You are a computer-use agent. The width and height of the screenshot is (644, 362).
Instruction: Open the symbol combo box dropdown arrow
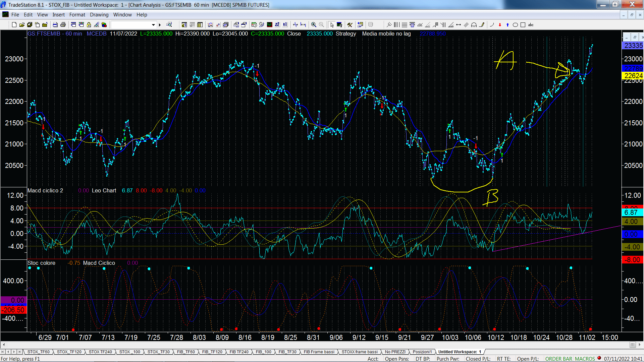click(x=153, y=25)
